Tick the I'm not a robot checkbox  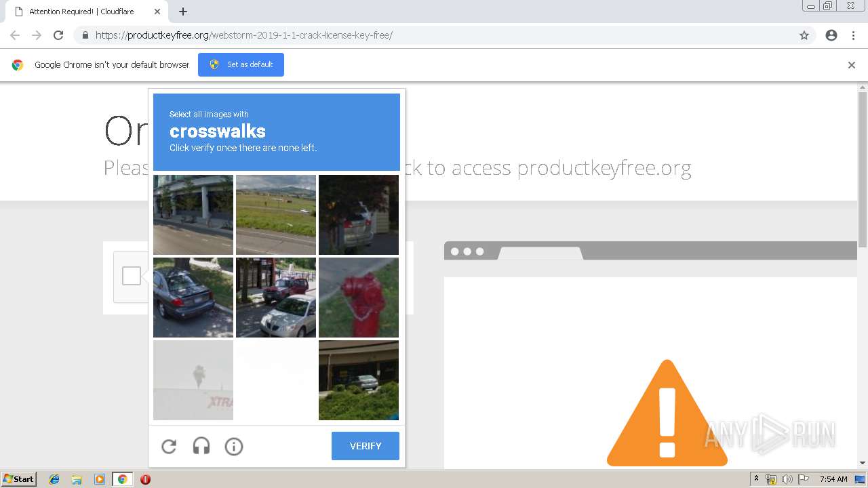132,276
